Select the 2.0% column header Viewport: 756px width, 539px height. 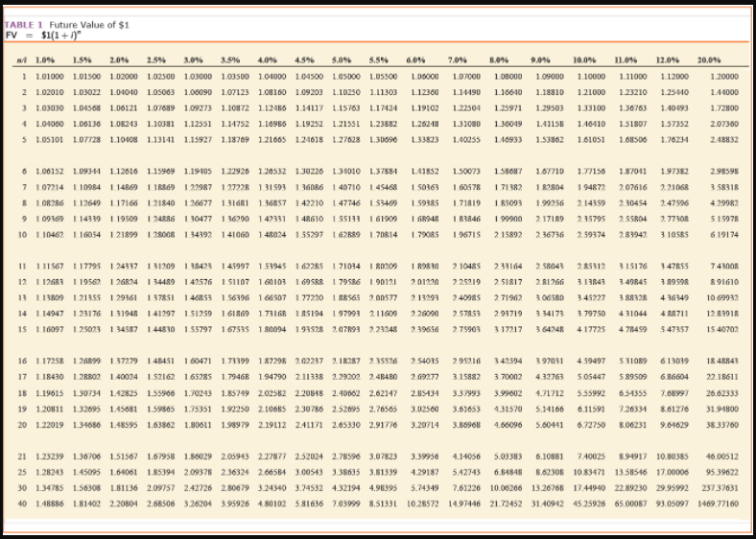click(x=119, y=60)
